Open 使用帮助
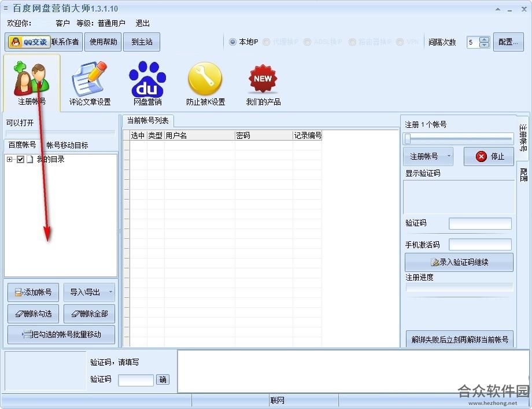Viewport: 532px width, 409px height. pyautogui.click(x=103, y=42)
